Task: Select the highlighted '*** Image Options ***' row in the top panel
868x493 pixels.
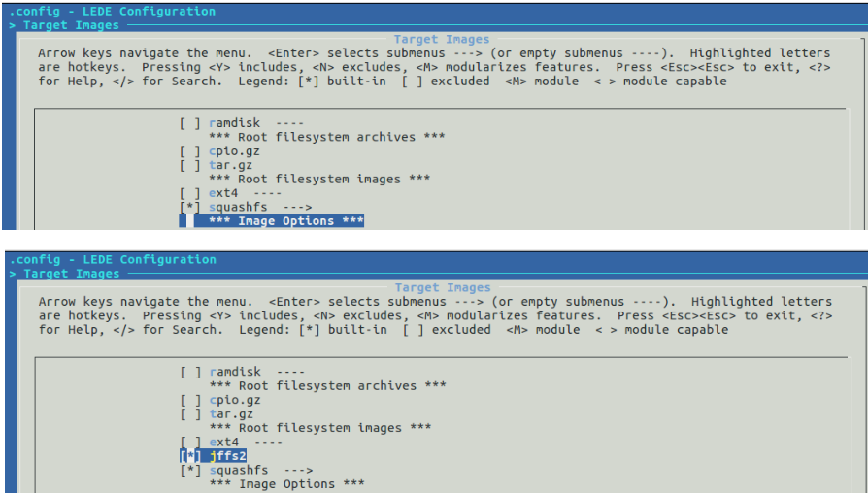Action: click(x=271, y=221)
